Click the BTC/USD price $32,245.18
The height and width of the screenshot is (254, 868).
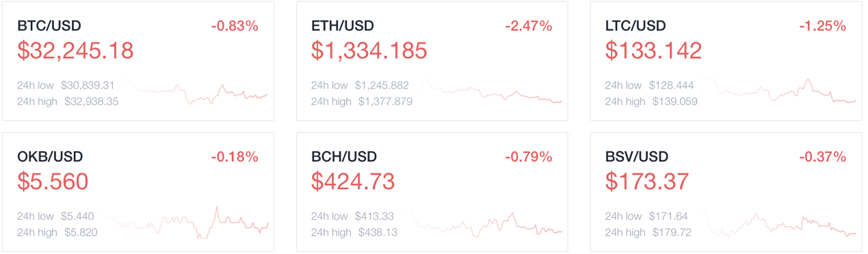coord(75,51)
